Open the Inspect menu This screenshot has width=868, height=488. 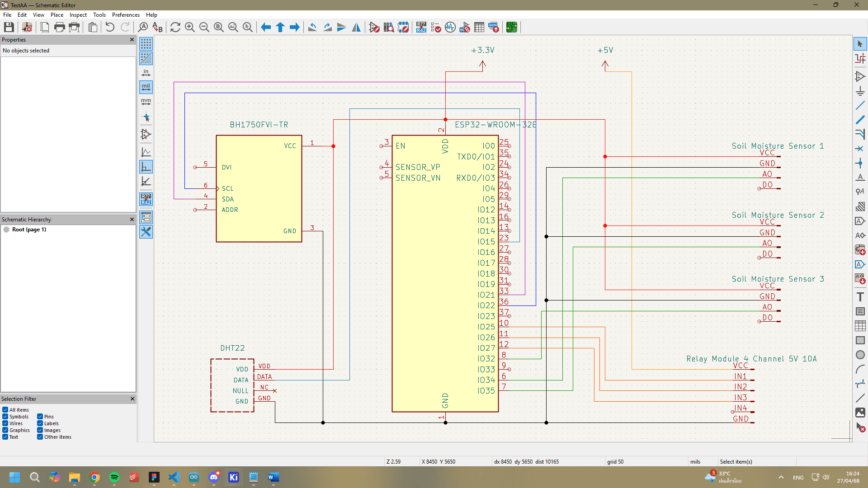pyautogui.click(x=78, y=14)
